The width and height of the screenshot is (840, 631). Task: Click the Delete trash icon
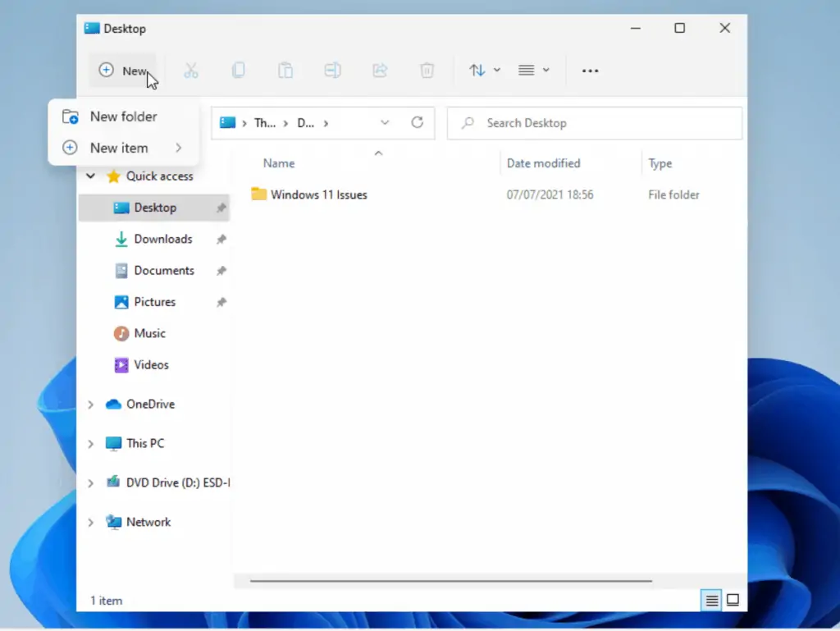click(x=427, y=71)
